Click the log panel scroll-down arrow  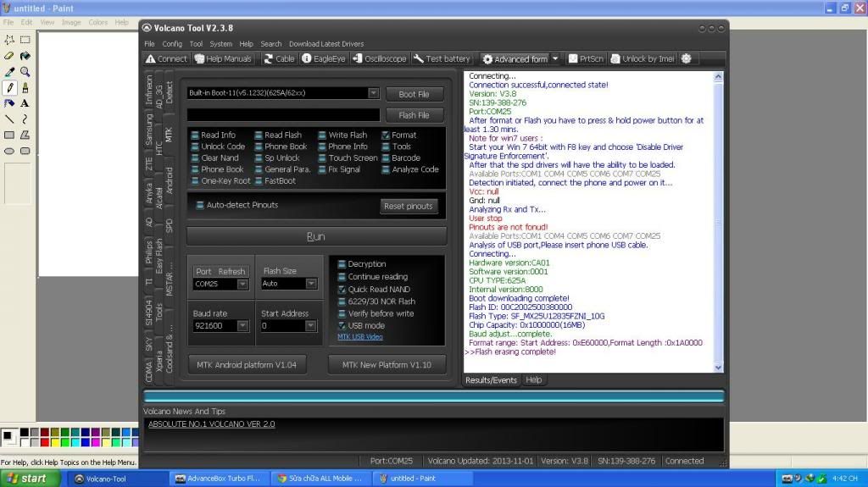click(718, 368)
